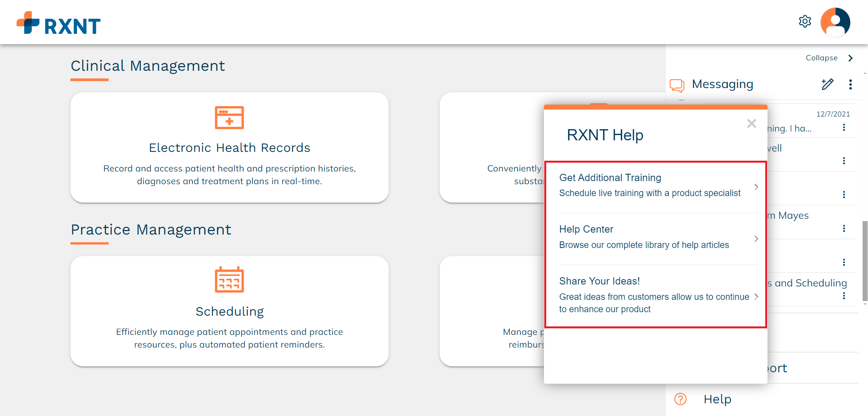Click the Help question mark icon
Screen dimensions: 868x416
click(x=680, y=399)
